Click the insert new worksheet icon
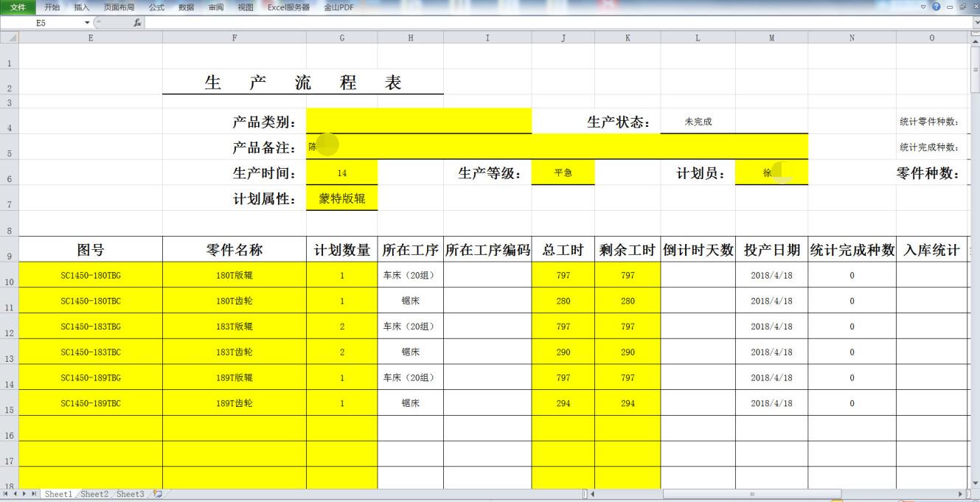The image size is (980, 502). click(x=156, y=494)
